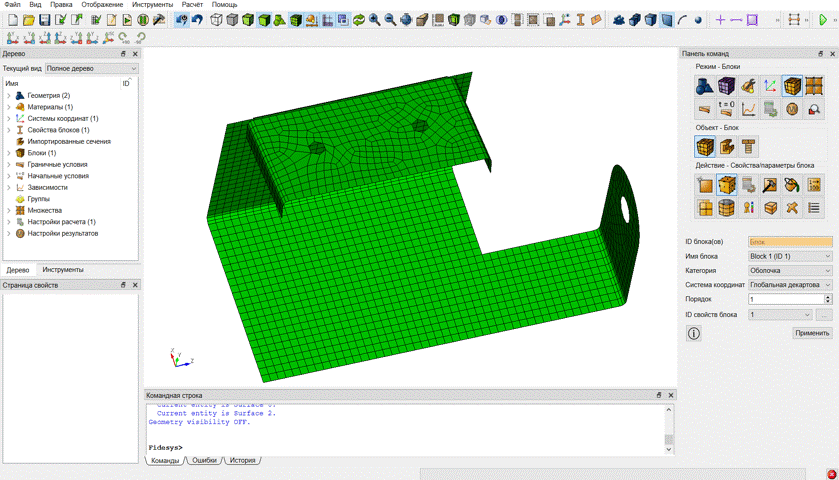Open the Файл menu
The width and height of the screenshot is (839, 480).
[12, 4]
